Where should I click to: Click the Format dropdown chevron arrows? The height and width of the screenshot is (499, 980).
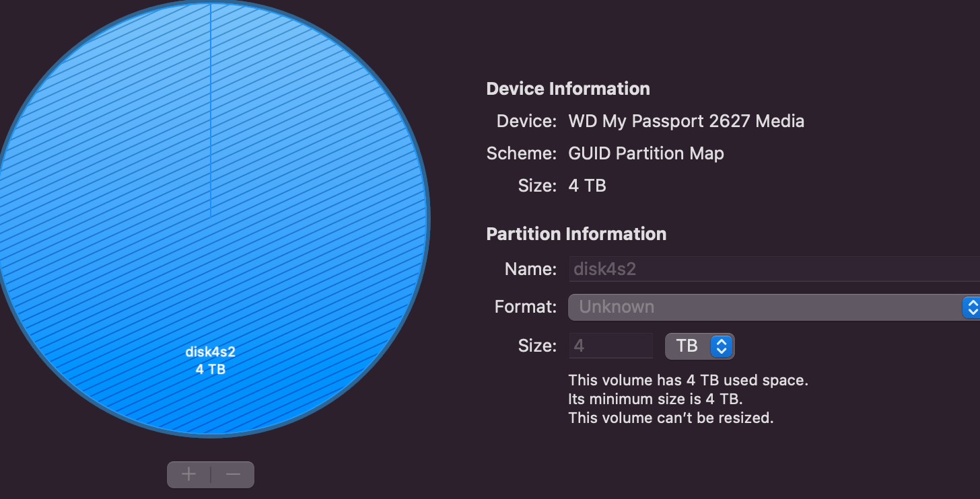pyautogui.click(x=972, y=307)
